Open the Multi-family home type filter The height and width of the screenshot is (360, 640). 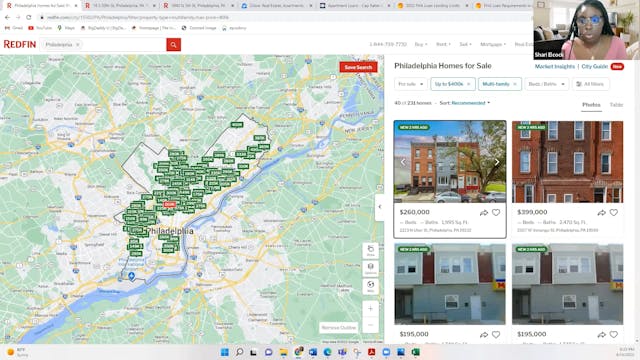click(496, 84)
